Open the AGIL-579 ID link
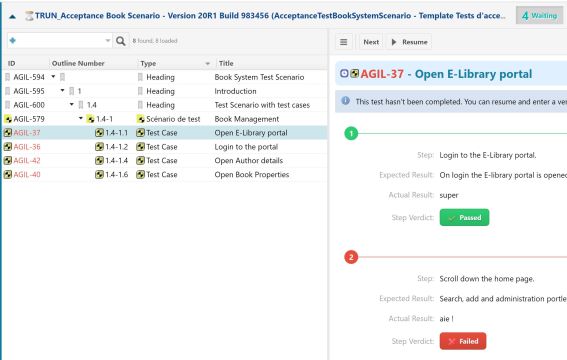Screen dimensions: 567x360 [x=29, y=119]
